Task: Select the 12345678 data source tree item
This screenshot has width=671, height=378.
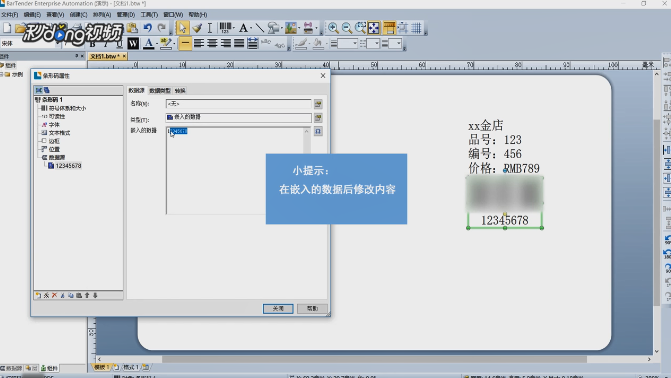Action: pos(68,166)
